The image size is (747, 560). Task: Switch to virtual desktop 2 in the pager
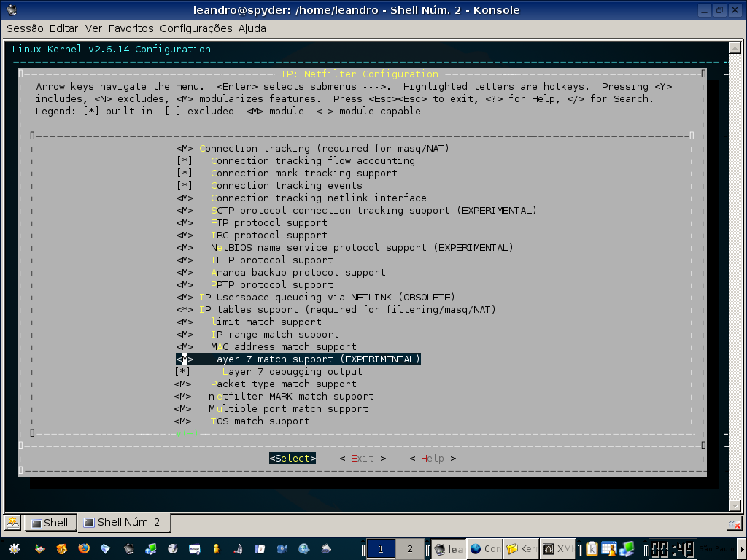[410, 549]
